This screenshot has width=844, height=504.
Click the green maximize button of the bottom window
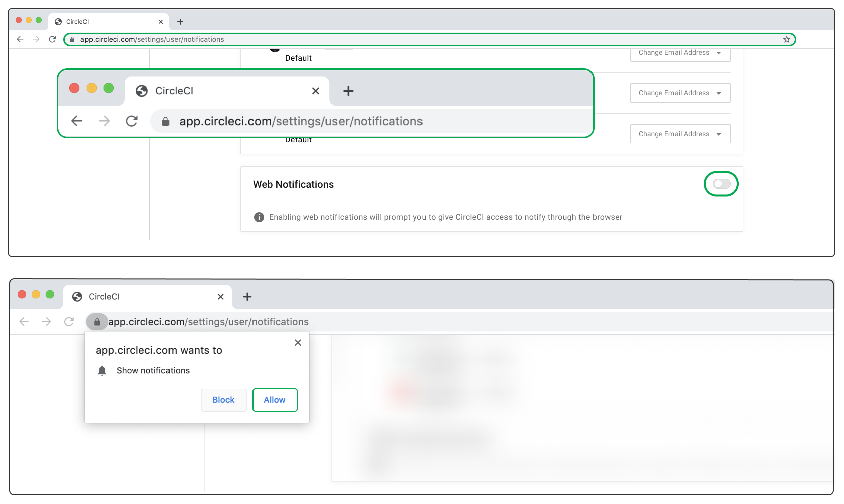(x=50, y=294)
